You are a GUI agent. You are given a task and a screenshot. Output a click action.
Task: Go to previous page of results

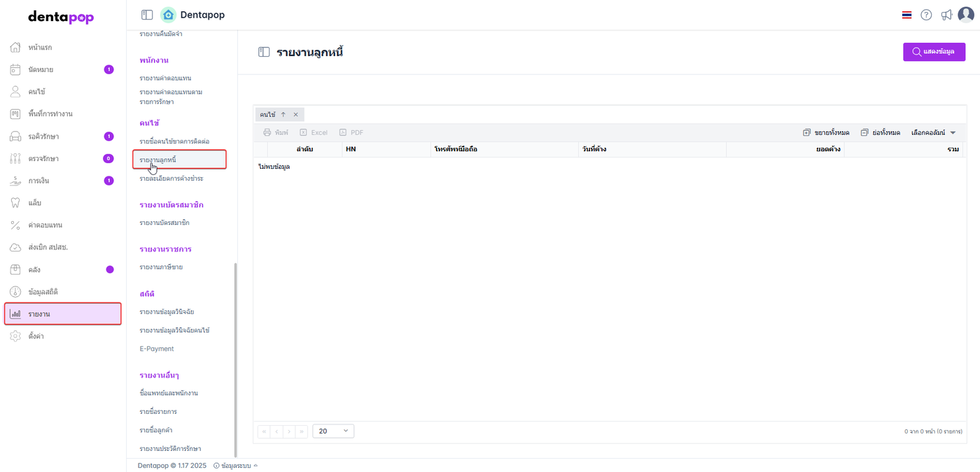(276, 431)
